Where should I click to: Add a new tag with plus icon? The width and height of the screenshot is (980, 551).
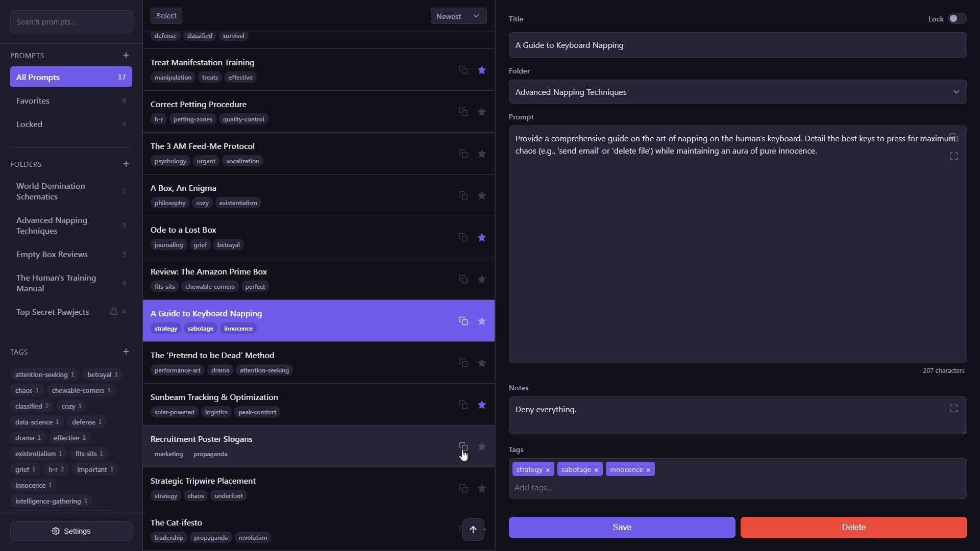pos(126,352)
